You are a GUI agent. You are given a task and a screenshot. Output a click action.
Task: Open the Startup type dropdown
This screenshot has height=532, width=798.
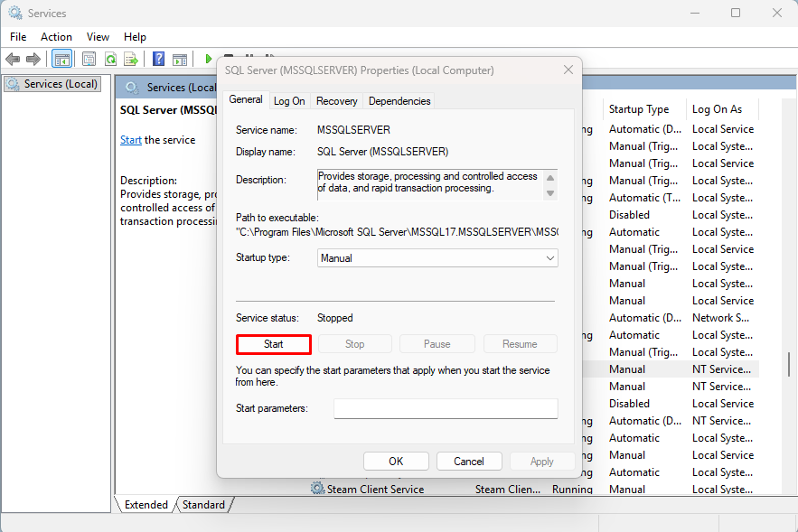tap(437, 257)
